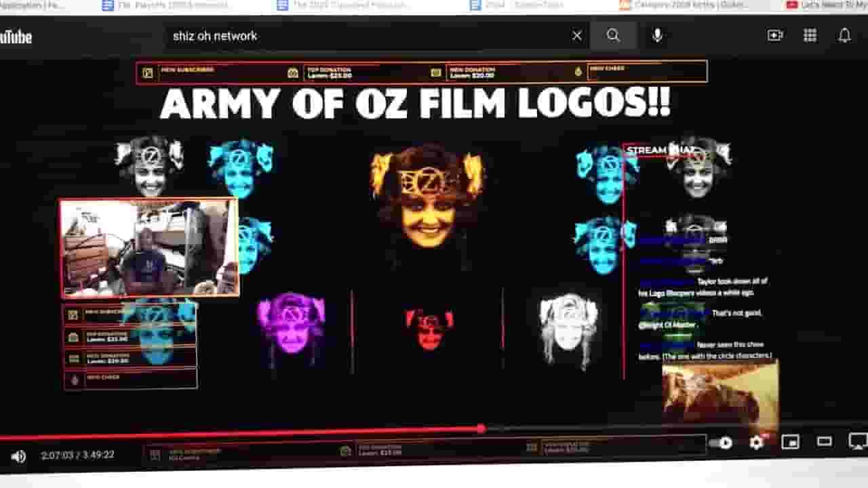Screen dimensions: 868x488
Task: Open notifications with the bell icon
Action: point(844,36)
